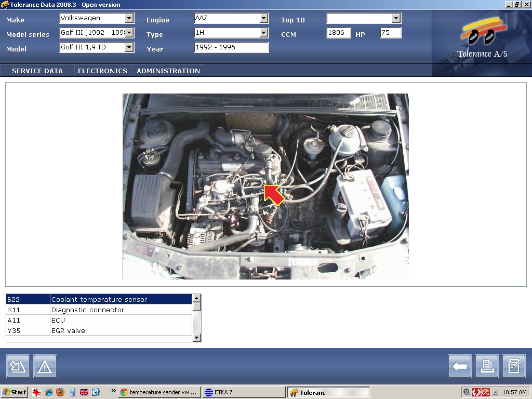Open the notes edit icon

point(514,366)
